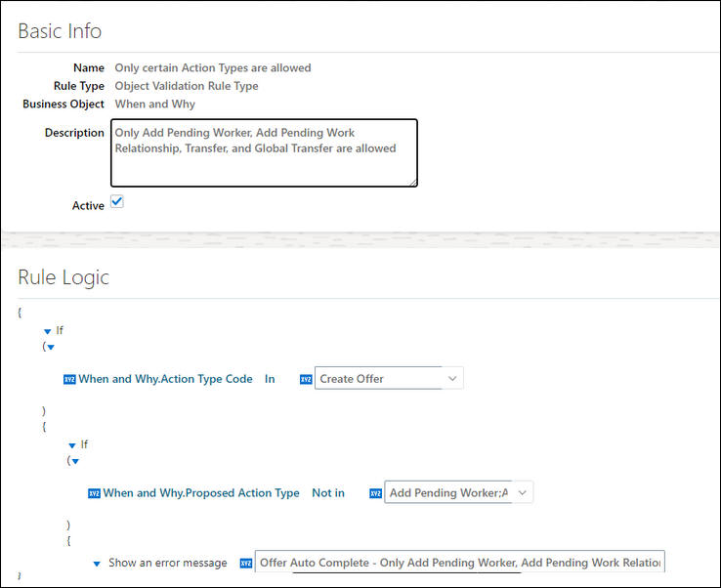Collapse the outer If statement triangle

(47, 331)
